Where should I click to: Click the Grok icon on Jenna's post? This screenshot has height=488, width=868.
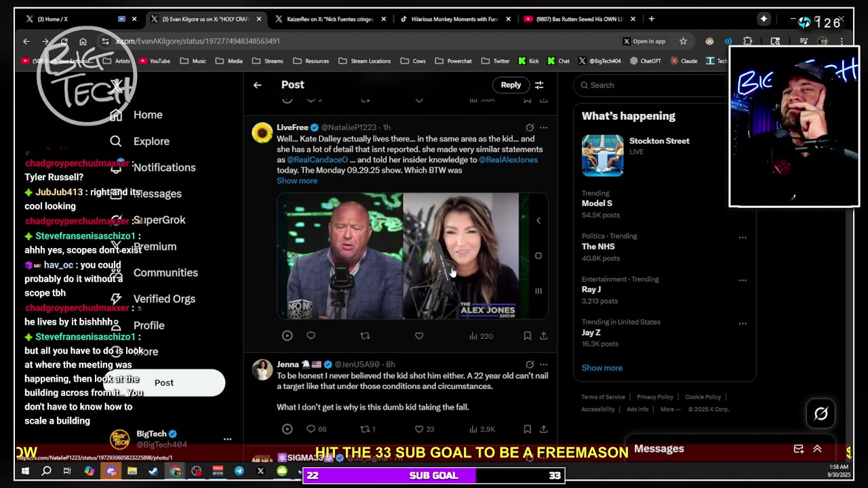pyautogui.click(x=530, y=365)
